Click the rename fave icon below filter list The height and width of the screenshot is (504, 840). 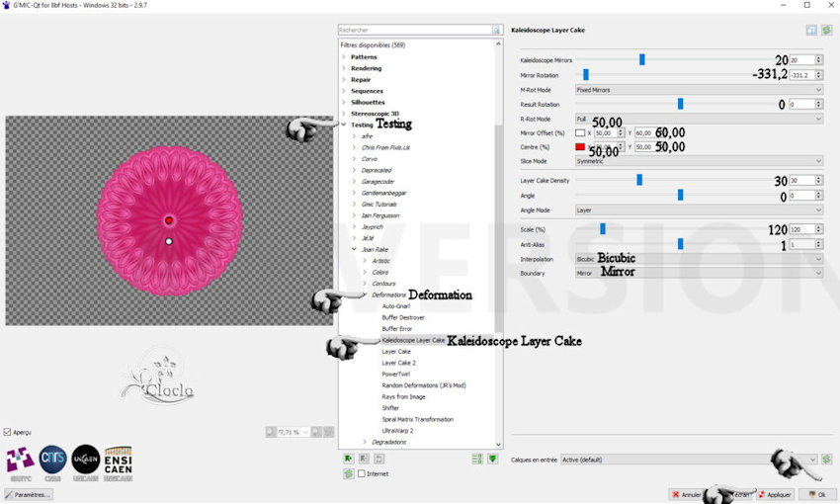coord(379,459)
